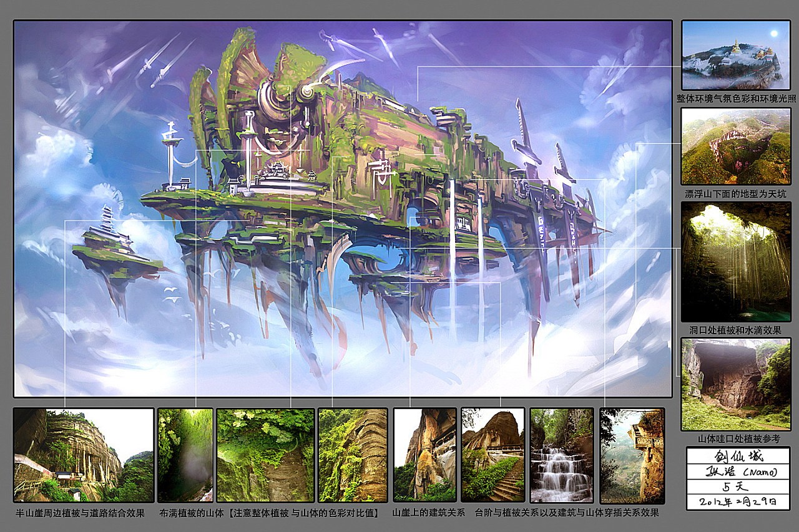Click the 半山崖周边植被与道路结合效果 caption
799x532 pixels.
click(x=81, y=513)
